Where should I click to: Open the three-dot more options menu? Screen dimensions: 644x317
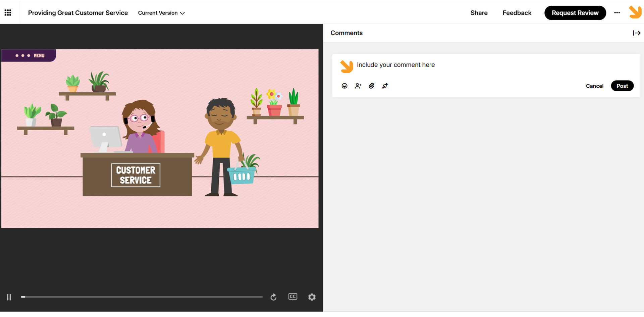[x=617, y=13]
